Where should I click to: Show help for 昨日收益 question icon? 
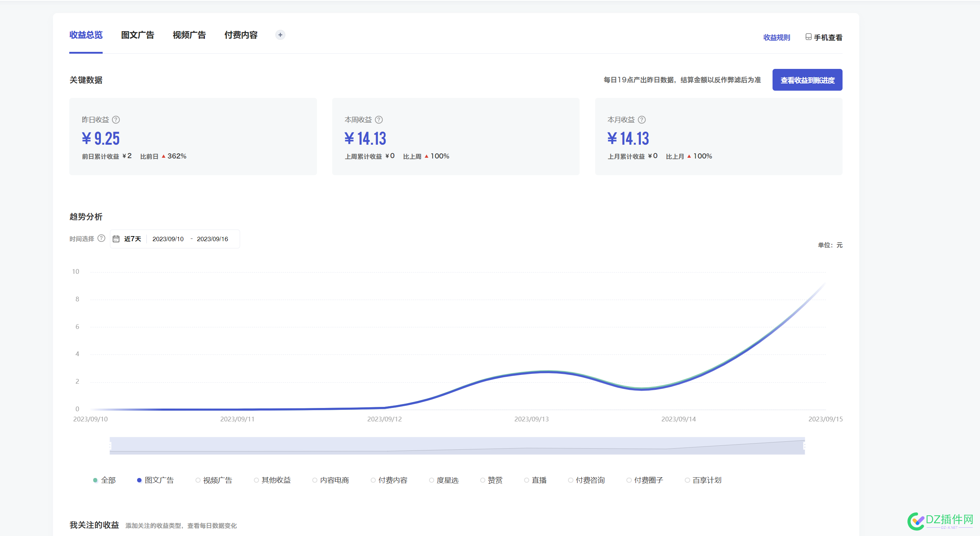pos(116,120)
